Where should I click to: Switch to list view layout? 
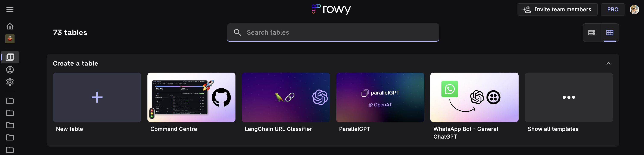click(591, 32)
